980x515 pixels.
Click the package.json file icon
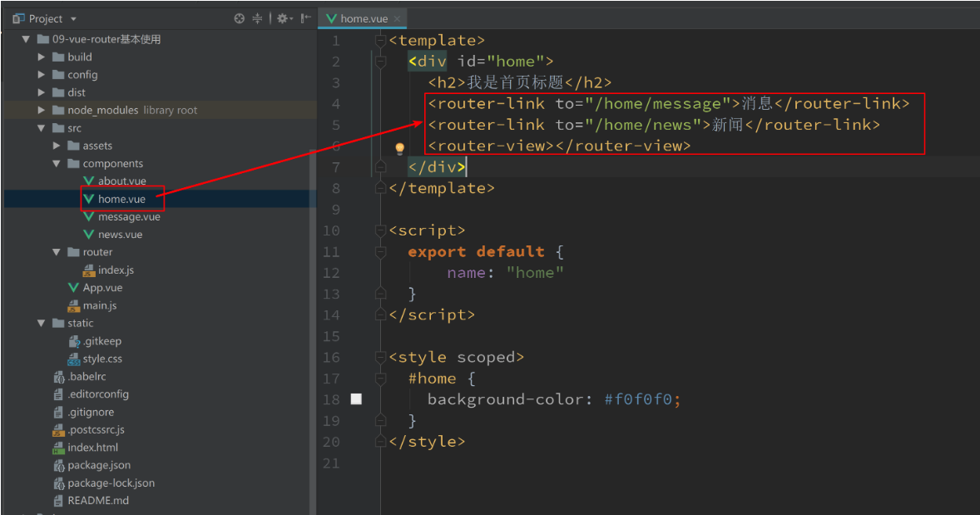coord(59,466)
